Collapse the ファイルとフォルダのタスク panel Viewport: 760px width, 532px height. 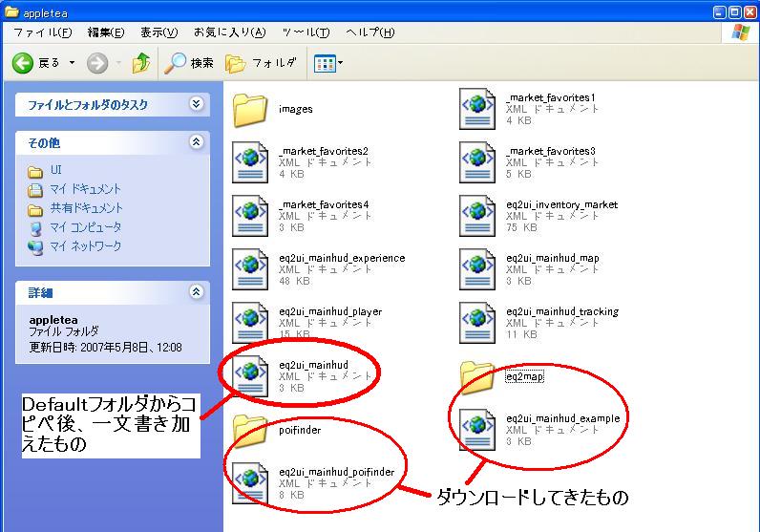196,104
